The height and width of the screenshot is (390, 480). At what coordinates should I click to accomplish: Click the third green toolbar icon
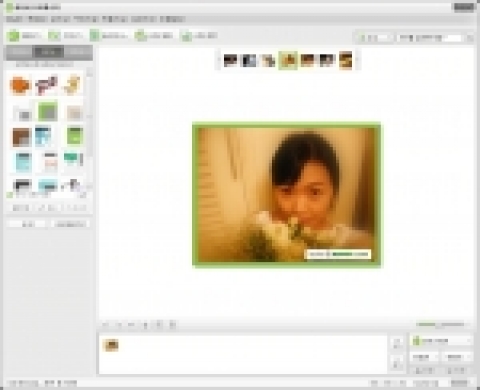click(x=95, y=35)
